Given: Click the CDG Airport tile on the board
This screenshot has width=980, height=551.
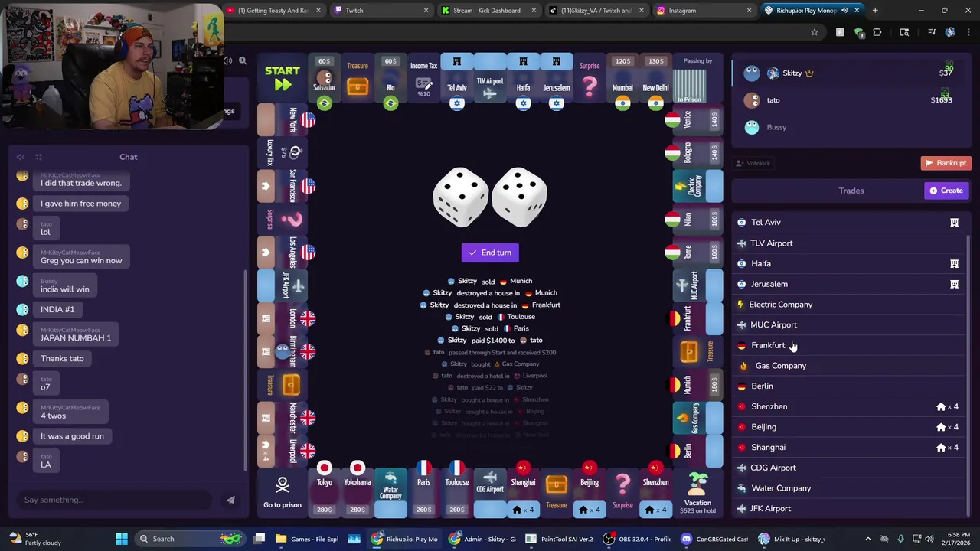Looking at the screenshot, I should 490,491.
